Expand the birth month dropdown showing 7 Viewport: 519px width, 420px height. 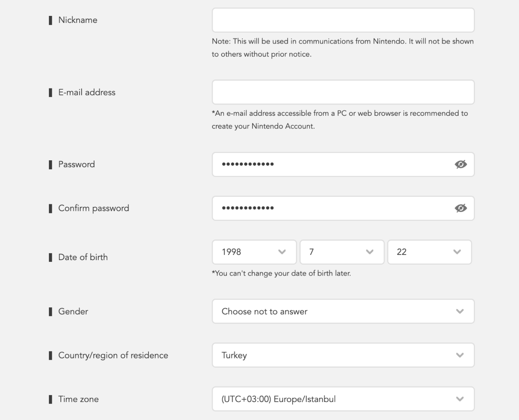pos(342,252)
